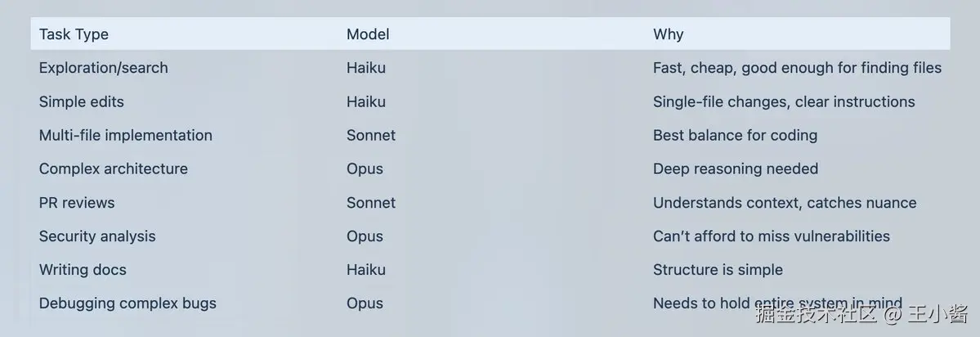Select the PR reviews row label
Screen dimensions: 980x337
click(77, 203)
